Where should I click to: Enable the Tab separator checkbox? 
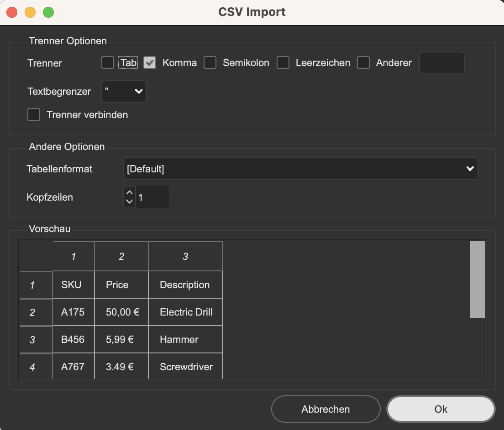[x=108, y=62]
